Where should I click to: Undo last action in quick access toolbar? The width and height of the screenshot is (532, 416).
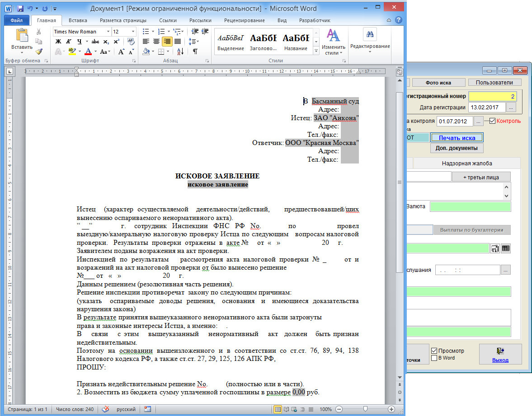pyautogui.click(x=30, y=9)
